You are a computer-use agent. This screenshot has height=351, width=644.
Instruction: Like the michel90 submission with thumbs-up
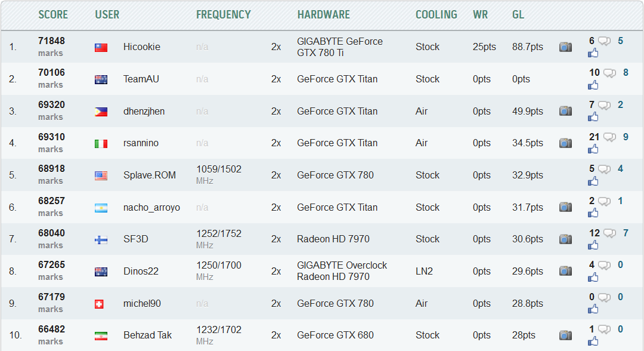click(593, 309)
